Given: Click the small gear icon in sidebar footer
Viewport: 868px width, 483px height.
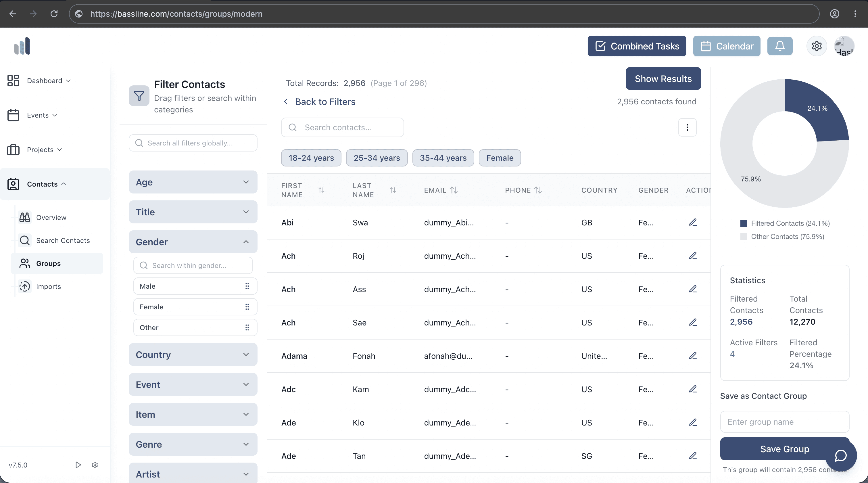Looking at the screenshot, I should (95, 465).
